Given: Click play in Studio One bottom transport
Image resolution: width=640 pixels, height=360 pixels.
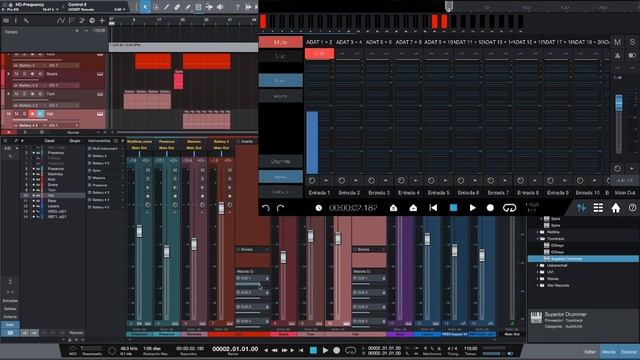Looking at the screenshot, I should point(325,350).
